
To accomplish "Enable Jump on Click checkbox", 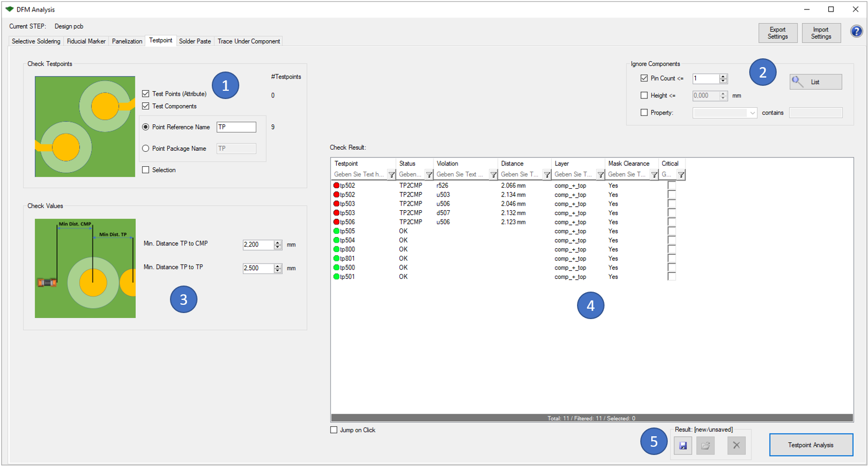I will tap(334, 430).
